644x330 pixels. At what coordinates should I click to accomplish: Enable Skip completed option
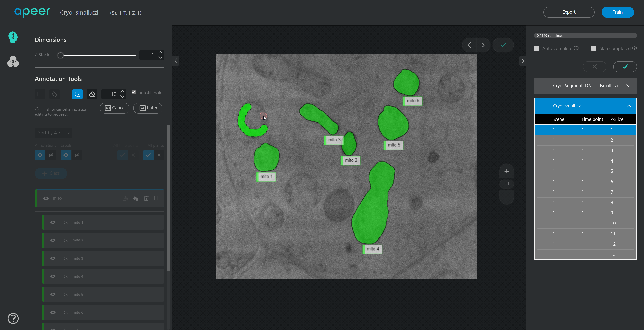594,48
